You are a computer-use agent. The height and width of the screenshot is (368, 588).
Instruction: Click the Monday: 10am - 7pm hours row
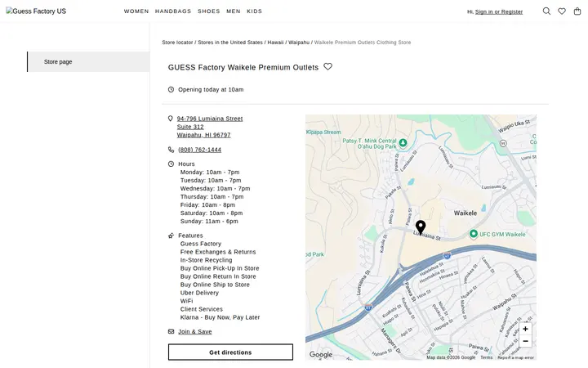[x=210, y=172]
